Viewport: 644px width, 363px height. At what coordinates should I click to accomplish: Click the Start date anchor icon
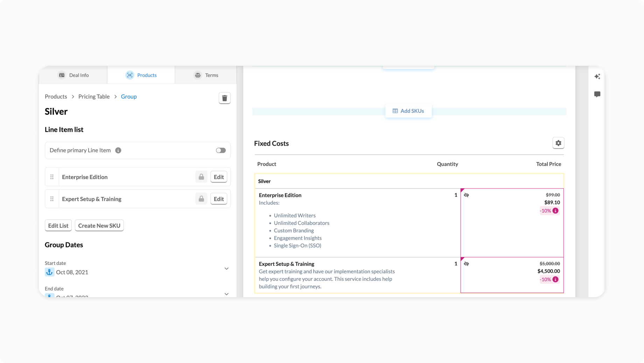(x=49, y=272)
